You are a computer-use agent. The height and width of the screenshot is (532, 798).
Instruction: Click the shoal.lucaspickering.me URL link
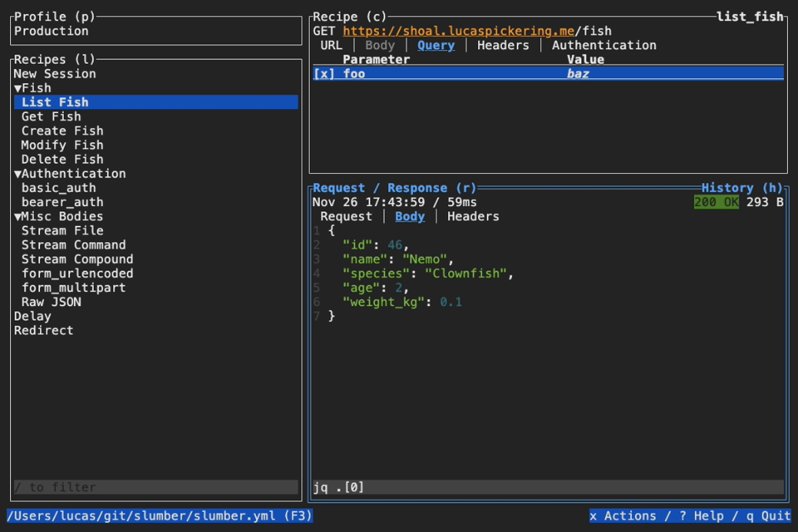coord(458,32)
